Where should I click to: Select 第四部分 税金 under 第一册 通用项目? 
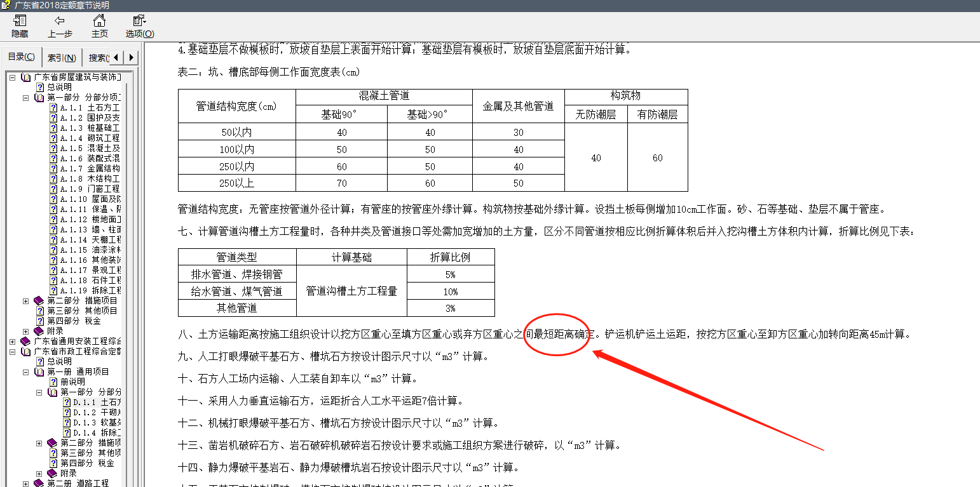[87, 463]
